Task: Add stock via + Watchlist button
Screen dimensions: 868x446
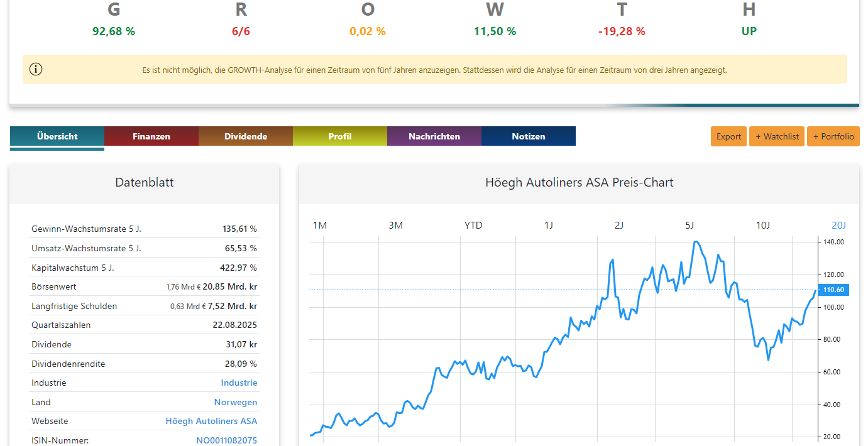Action: click(x=777, y=136)
